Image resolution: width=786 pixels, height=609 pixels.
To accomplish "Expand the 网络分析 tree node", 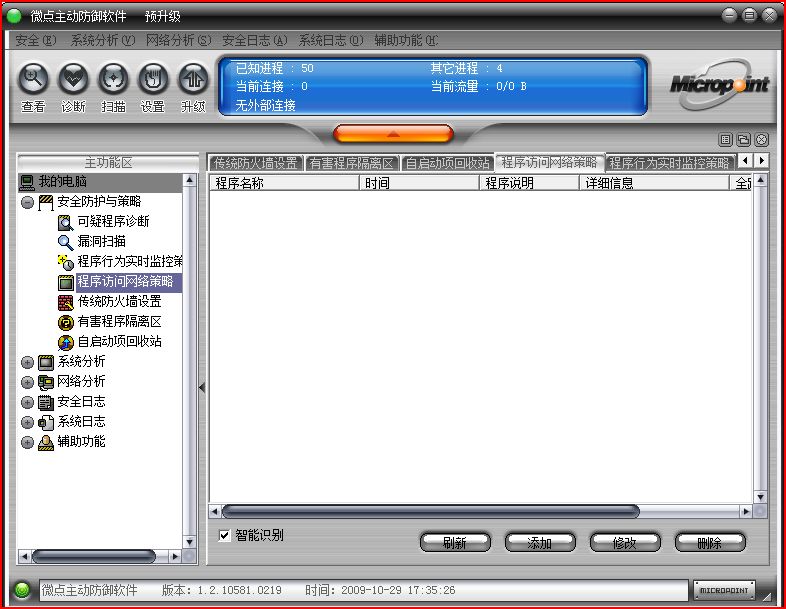I will click(27, 382).
